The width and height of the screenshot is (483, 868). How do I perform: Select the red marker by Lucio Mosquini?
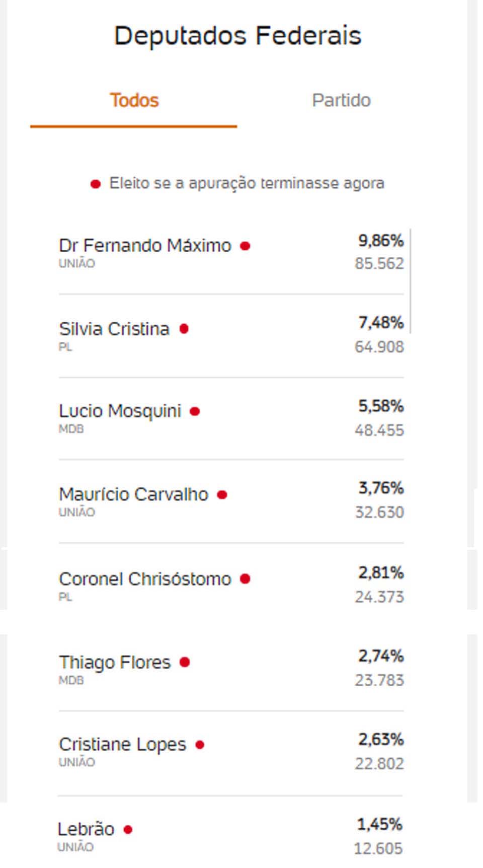[195, 411]
